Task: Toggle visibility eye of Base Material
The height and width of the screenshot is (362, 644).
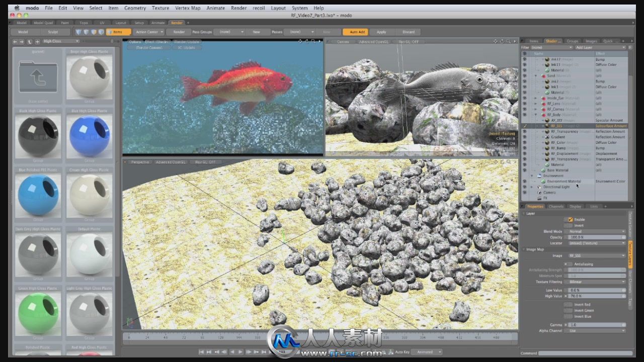Action: pos(524,170)
